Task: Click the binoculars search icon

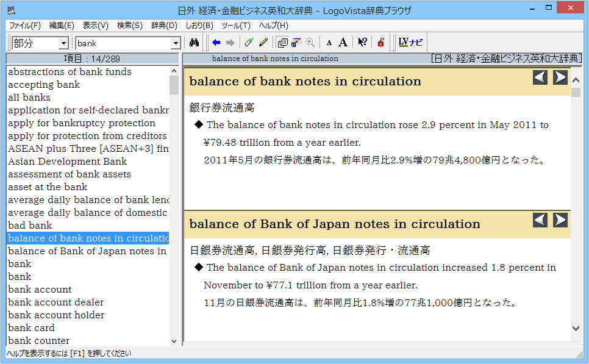Action: (195, 43)
